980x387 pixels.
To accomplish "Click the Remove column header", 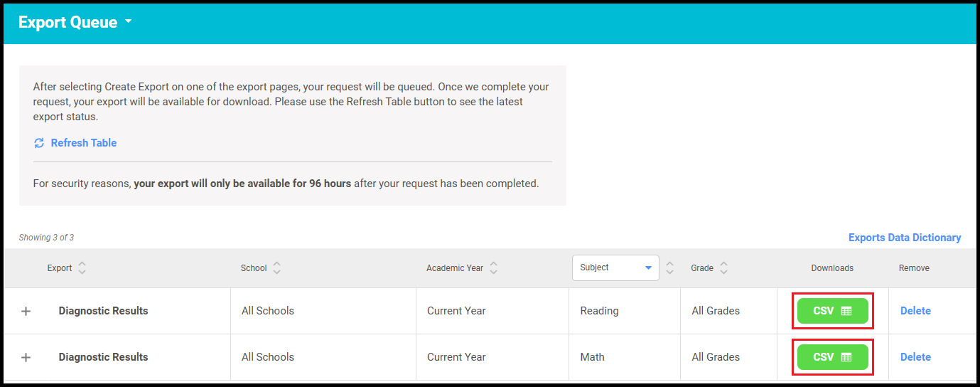I will pos(914,268).
